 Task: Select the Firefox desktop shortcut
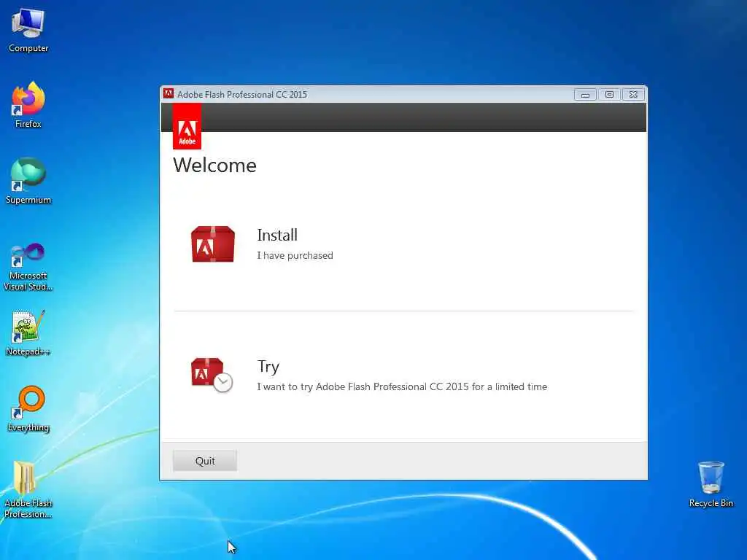[28, 106]
